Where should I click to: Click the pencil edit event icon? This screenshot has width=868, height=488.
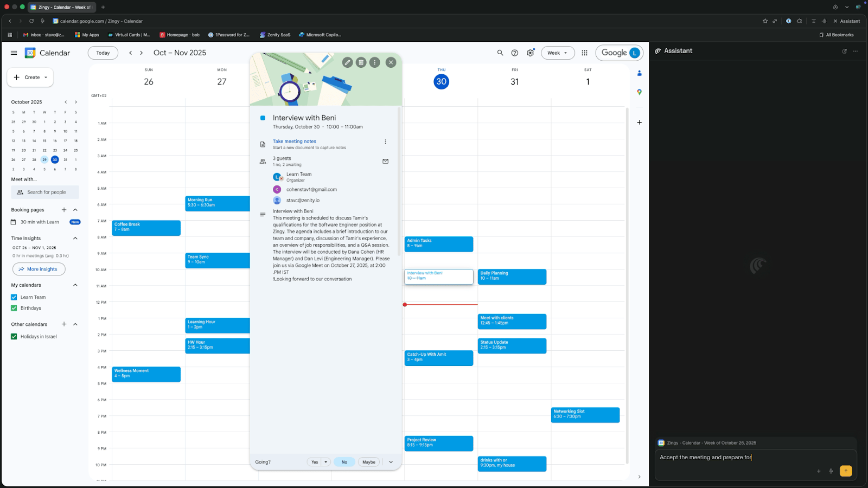click(x=347, y=62)
